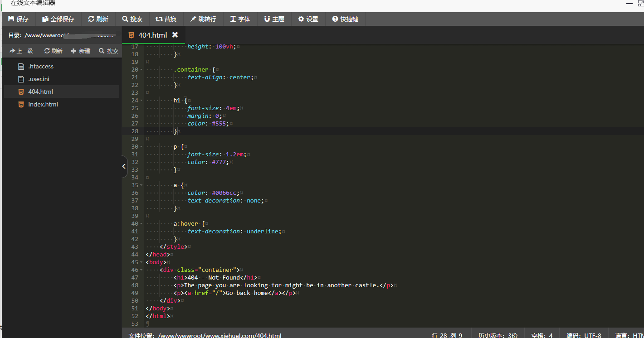Image resolution: width=644 pixels, height=338 pixels.
Task: Select the .htaccess file in sidebar
Action: point(40,66)
